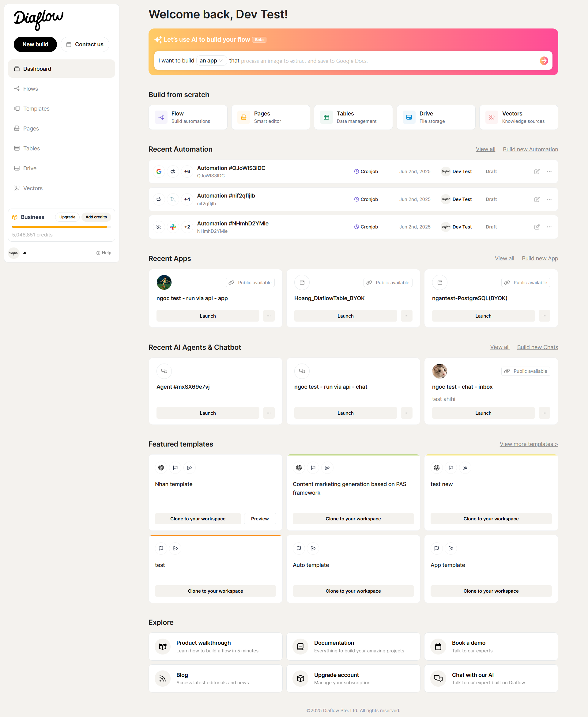Open three-dot menu on Hoang_DiaflowTable_BYOK app
The height and width of the screenshot is (717, 588).
406,316
